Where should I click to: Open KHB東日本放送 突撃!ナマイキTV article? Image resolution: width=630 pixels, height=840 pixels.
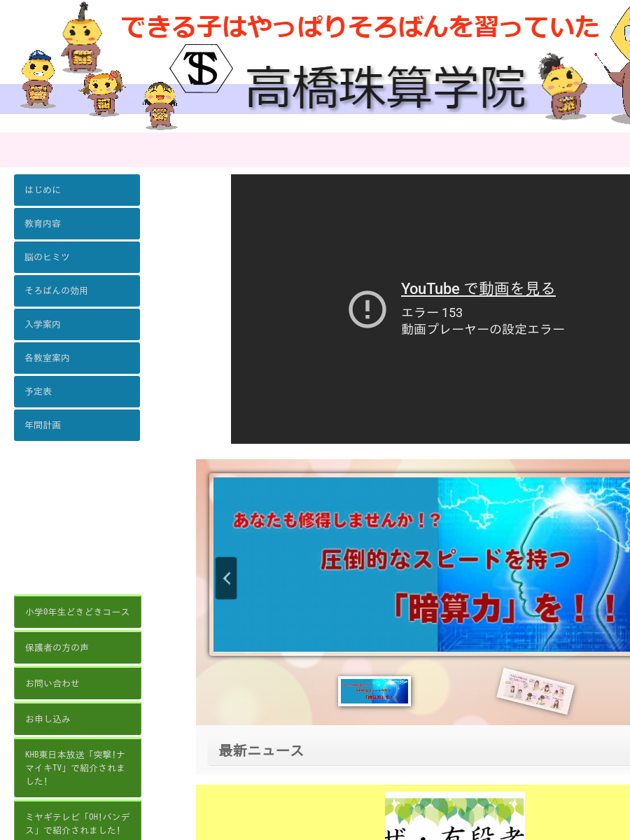click(78, 767)
